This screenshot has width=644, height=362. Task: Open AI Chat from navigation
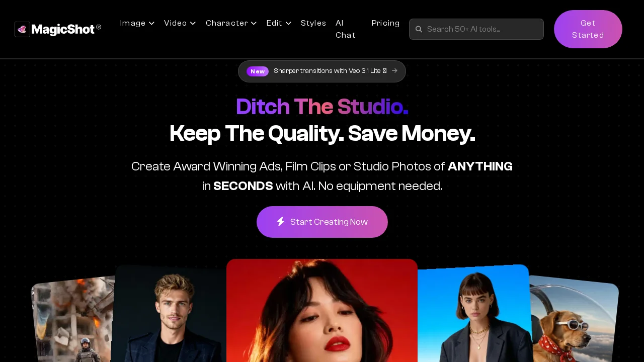point(346,29)
